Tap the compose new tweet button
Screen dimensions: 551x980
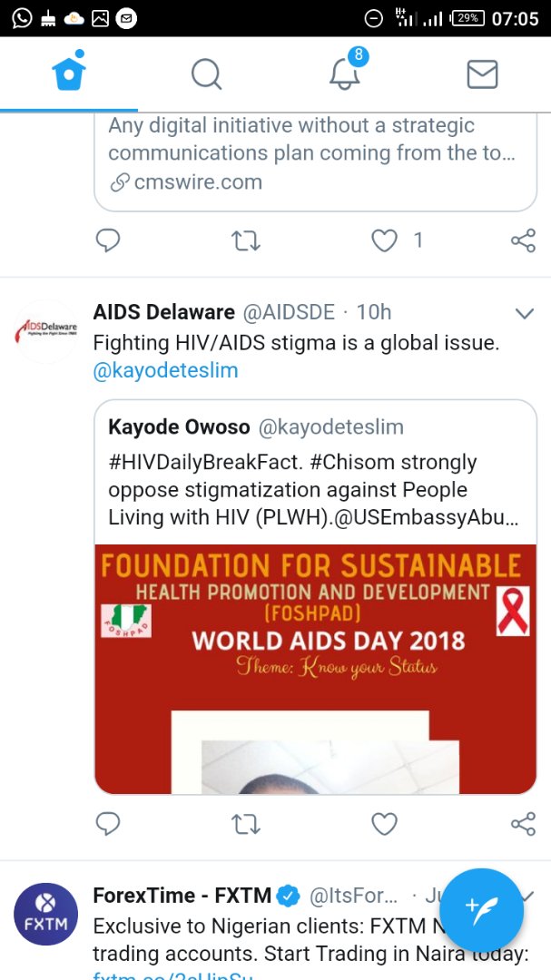click(x=481, y=910)
